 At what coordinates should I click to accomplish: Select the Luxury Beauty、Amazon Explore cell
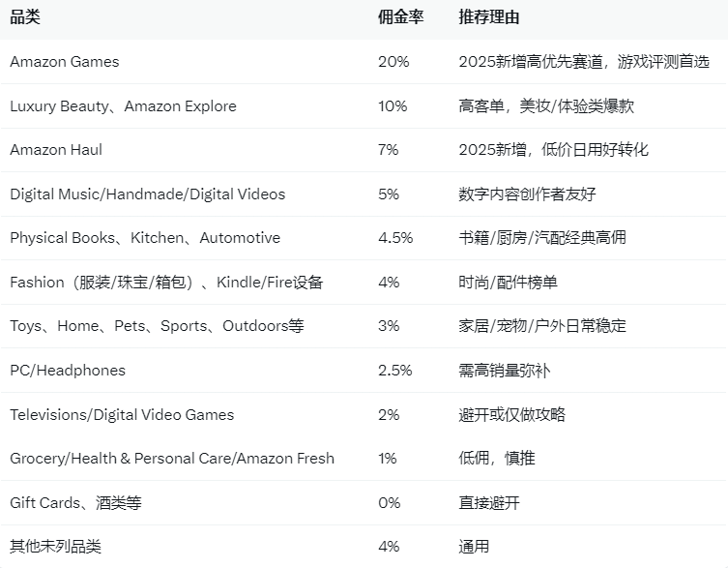[x=123, y=106]
